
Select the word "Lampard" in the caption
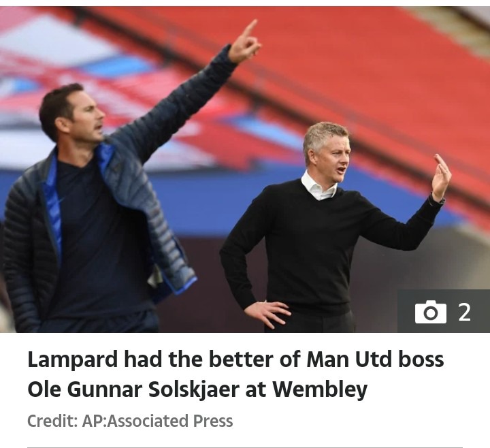(x=73, y=360)
